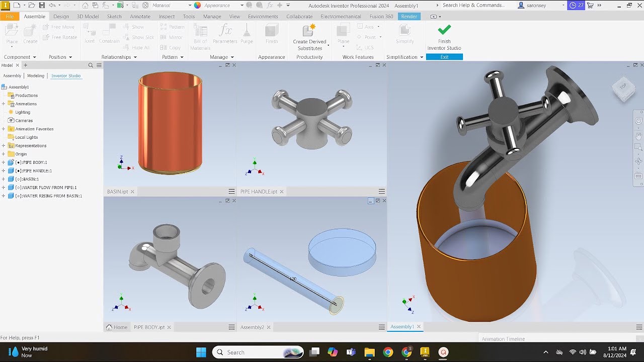Select the PIPE HANDLE:1 item in browser
This screenshot has height=362, width=644.
click(33, 171)
